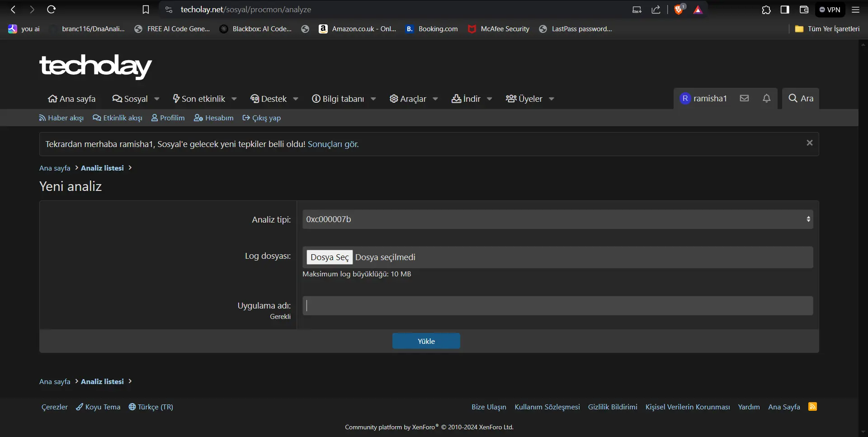Click the screen cast icon in the address bar
This screenshot has height=437, width=868.
click(637, 9)
